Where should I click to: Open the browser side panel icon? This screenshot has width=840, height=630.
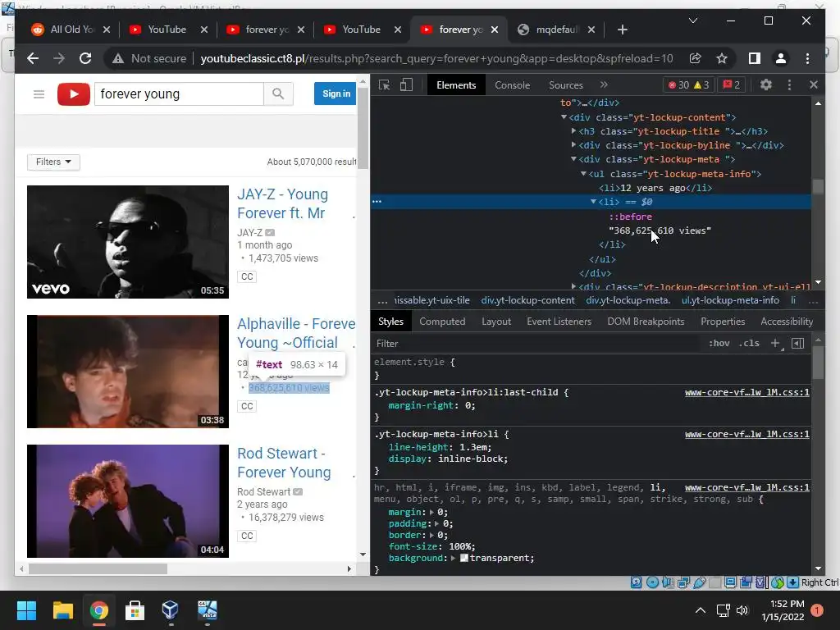pyautogui.click(x=755, y=58)
